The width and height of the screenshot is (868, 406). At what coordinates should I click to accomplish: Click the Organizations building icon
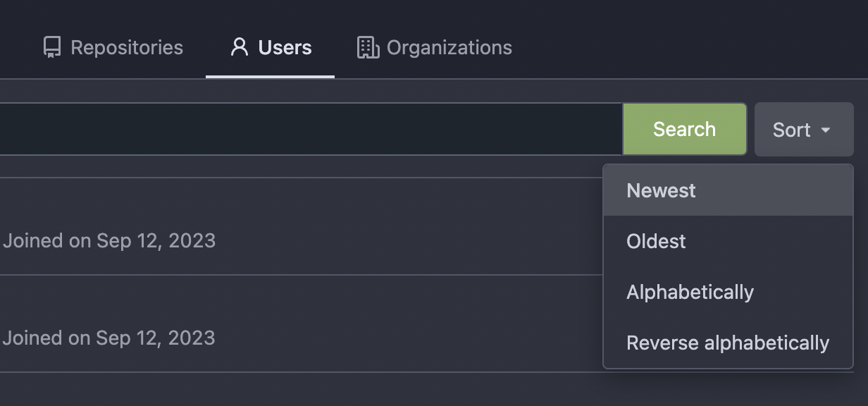[368, 48]
